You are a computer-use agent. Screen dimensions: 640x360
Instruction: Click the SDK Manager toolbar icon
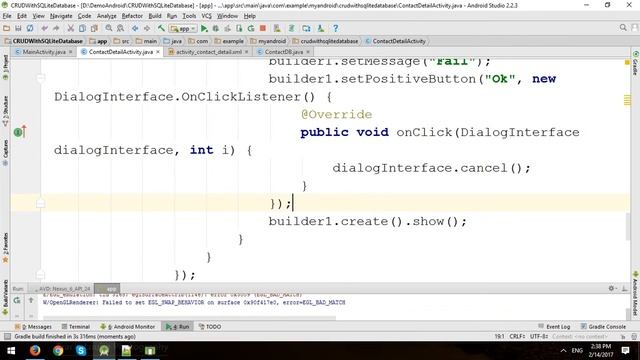[x=321, y=28]
